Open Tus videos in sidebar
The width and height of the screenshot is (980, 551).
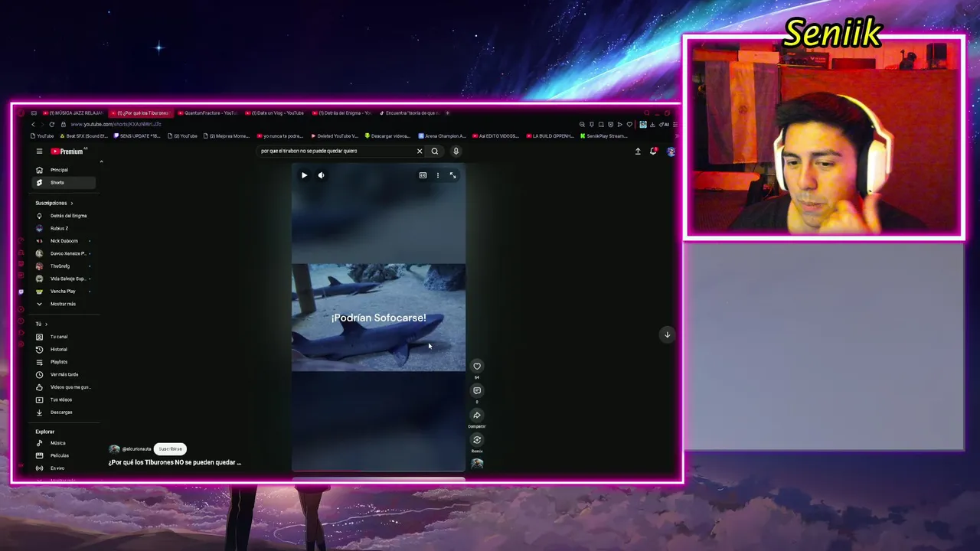(x=64, y=399)
